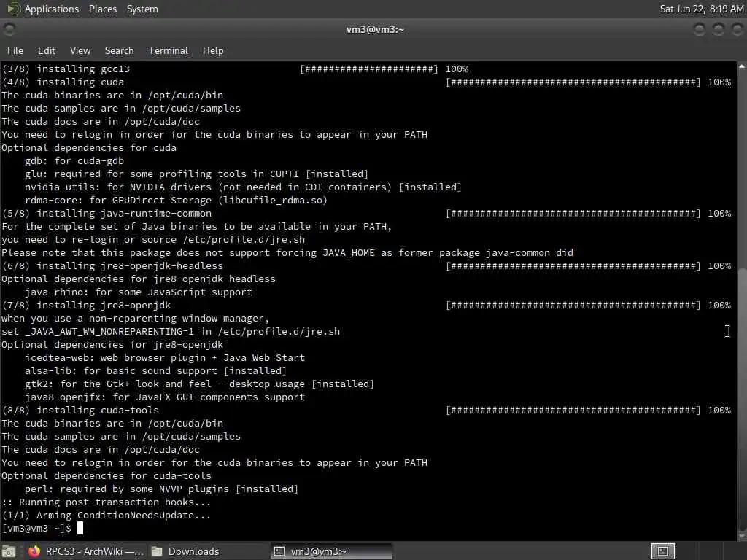The width and height of the screenshot is (747, 560).
Task: Click the text "(8/8) installing cuda-tools"
Action: click(x=80, y=410)
